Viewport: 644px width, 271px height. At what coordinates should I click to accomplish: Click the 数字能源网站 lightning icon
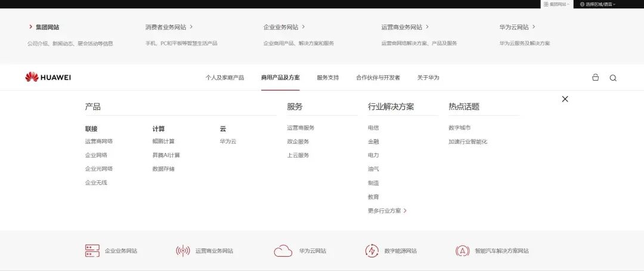click(371, 251)
